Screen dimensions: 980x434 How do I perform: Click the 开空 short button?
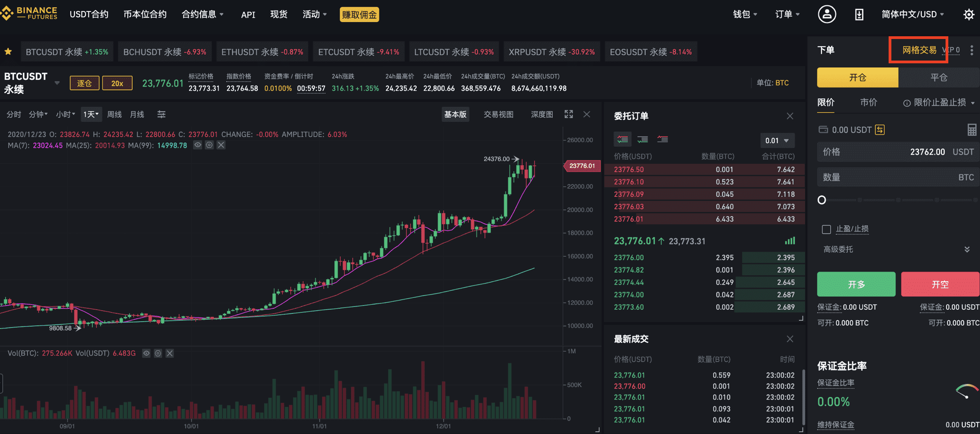coord(940,284)
